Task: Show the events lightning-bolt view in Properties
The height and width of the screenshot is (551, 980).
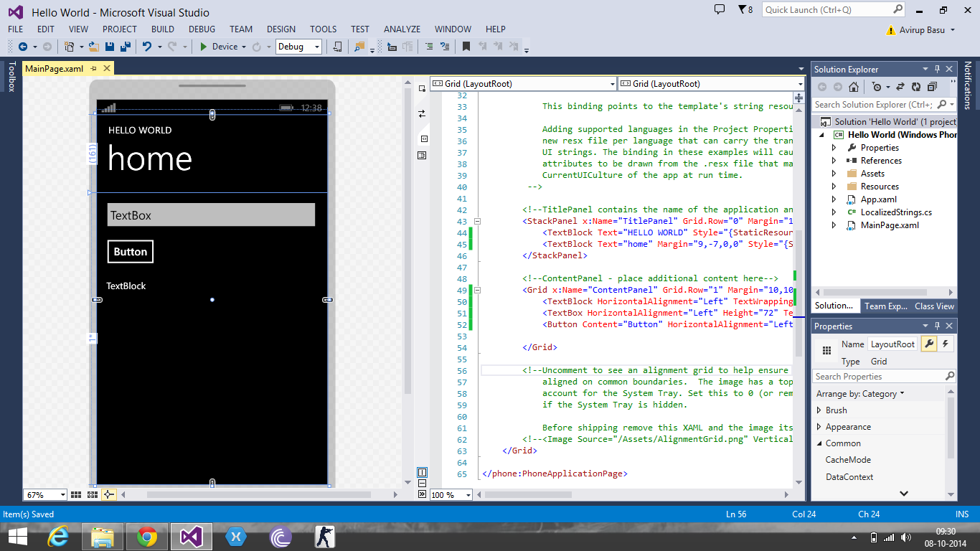Action: pos(946,344)
